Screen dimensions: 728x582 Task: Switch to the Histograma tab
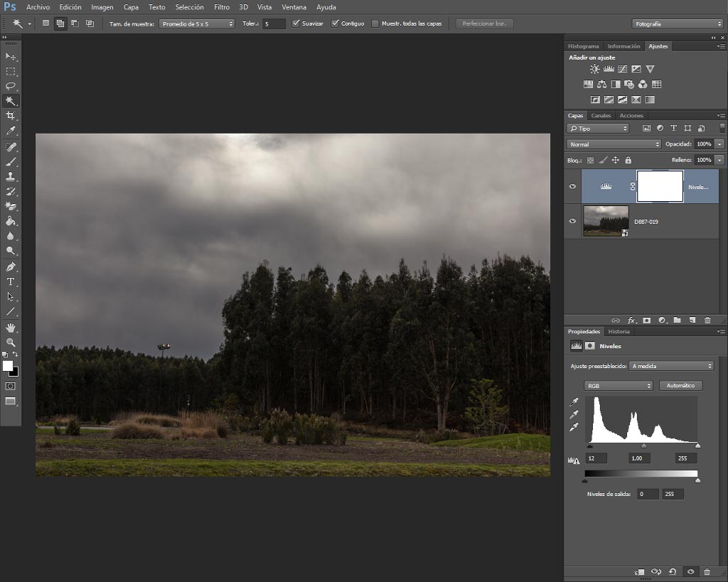[583, 46]
